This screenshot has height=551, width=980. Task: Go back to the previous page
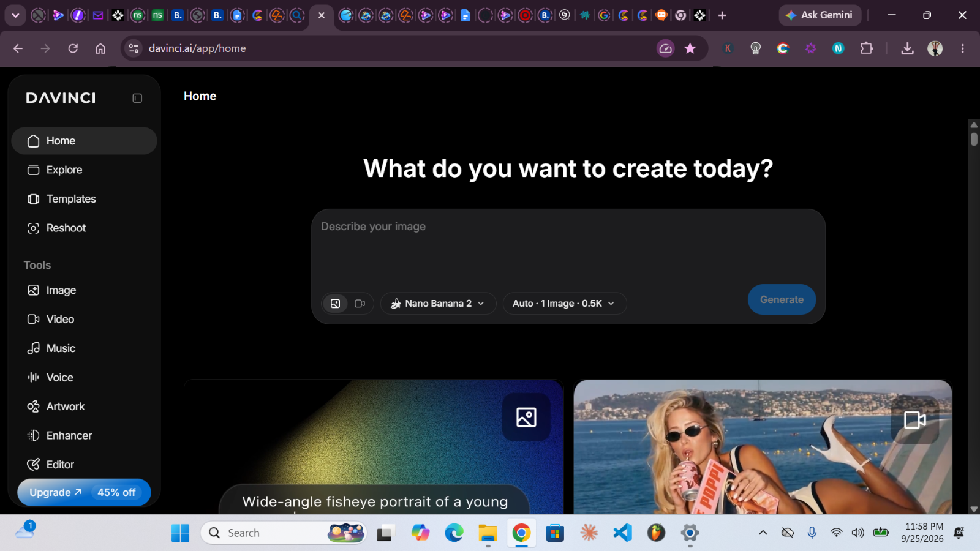pos(18,48)
